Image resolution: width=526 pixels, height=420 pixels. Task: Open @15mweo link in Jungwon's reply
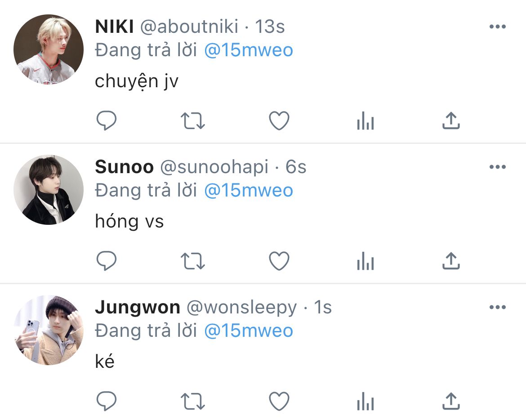pyautogui.click(x=249, y=331)
